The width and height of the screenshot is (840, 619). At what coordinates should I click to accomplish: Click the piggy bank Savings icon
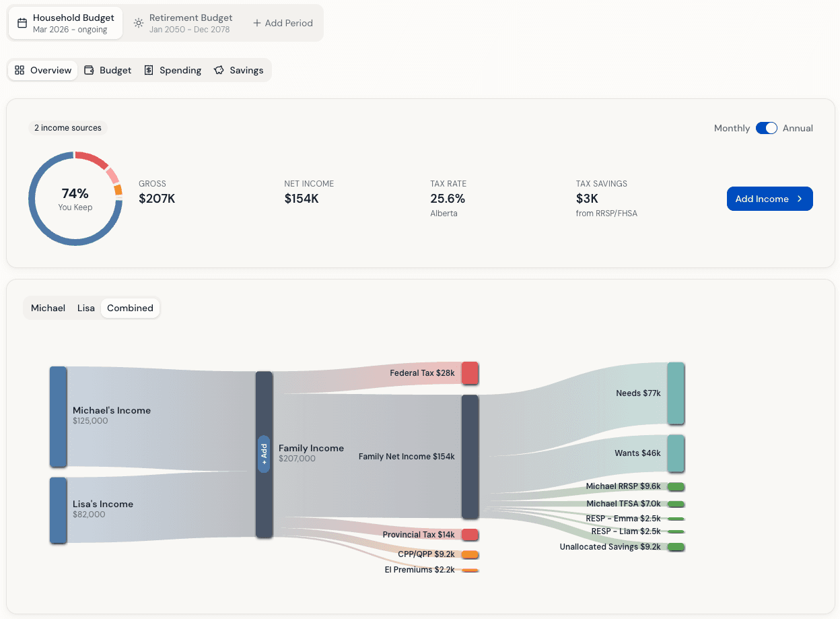(217, 69)
